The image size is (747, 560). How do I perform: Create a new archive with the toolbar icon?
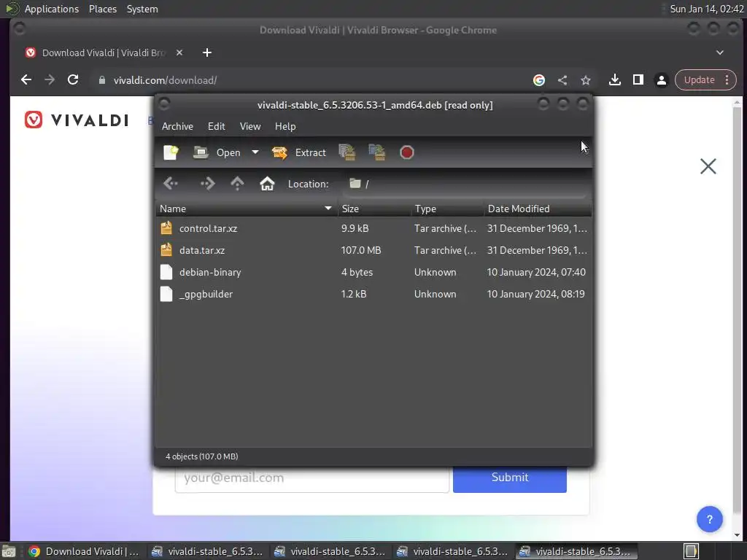point(171,152)
